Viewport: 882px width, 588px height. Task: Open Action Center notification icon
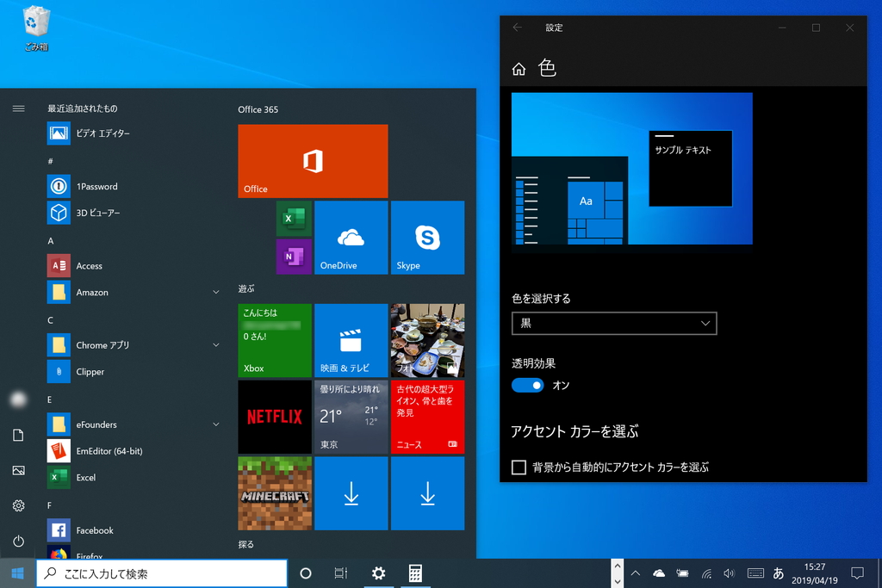[857, 573]
